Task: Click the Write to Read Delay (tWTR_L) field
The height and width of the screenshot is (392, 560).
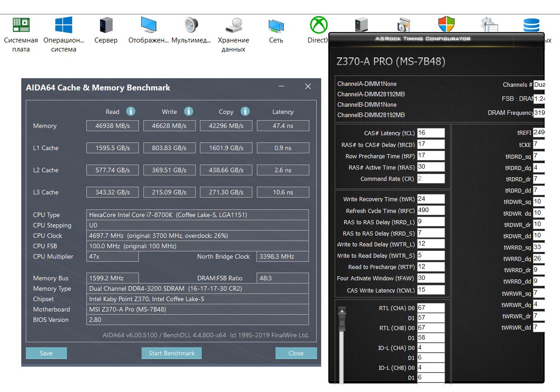Action: pyautogui.click(x=431, y=244)
